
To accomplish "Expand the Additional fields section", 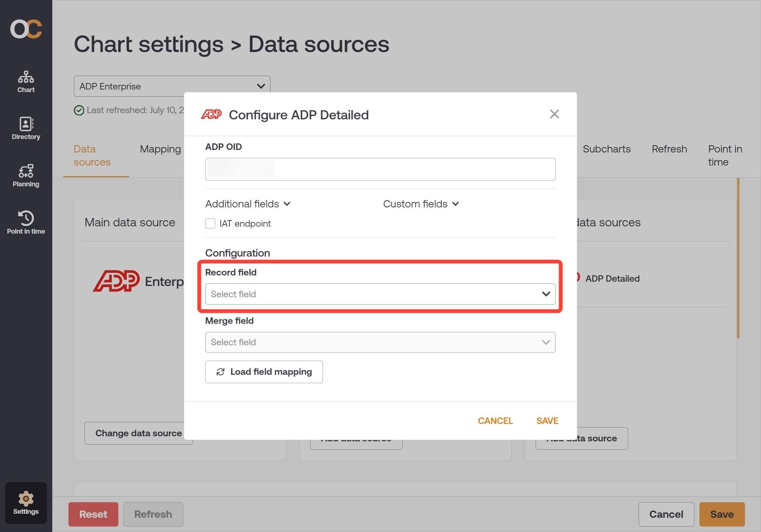I will [x=248, y=204].
